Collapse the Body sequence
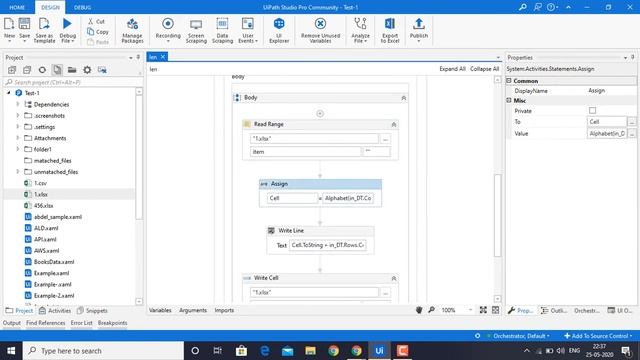Viewport: 640px width, 360px height. click(x=403, y=98)
